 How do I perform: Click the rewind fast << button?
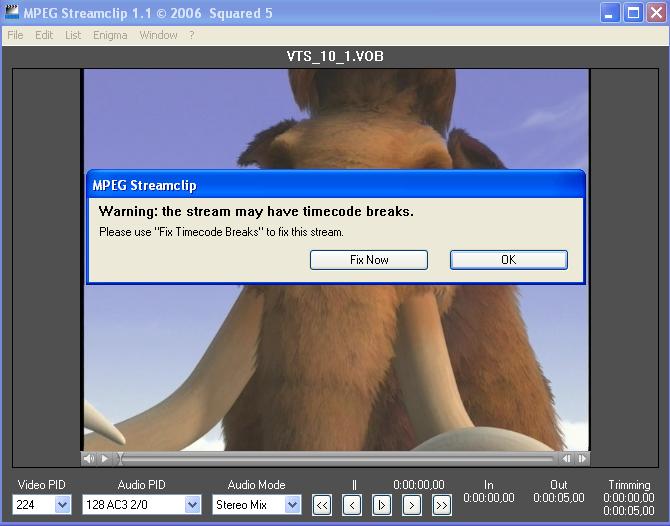tap(322, 505)
